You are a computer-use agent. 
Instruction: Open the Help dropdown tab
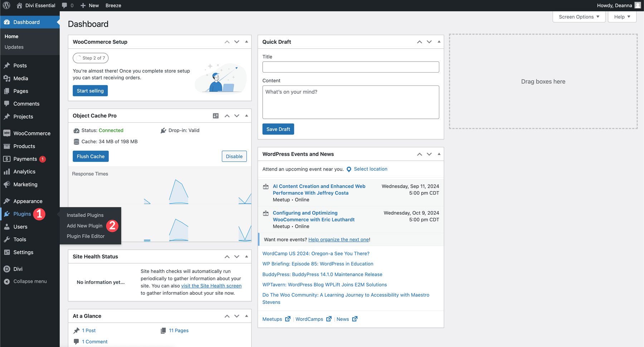coord(622,17)
